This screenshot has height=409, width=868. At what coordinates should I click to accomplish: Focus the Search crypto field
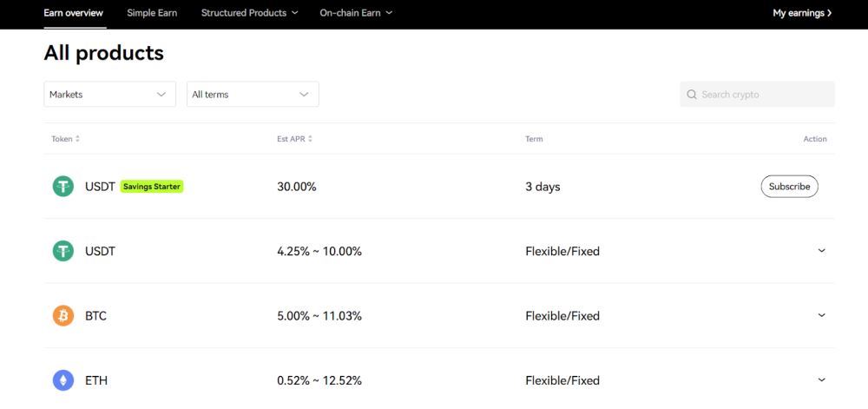764,95
